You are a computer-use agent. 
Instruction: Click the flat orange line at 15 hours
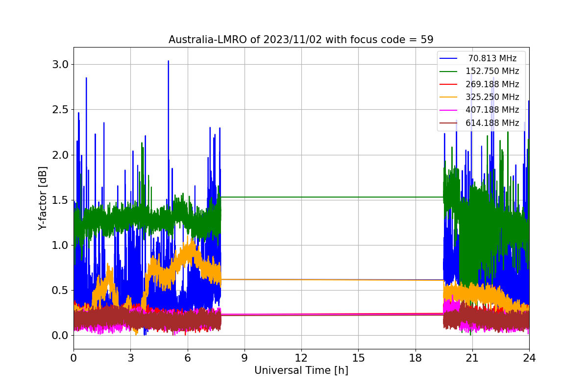click(358, 280)
